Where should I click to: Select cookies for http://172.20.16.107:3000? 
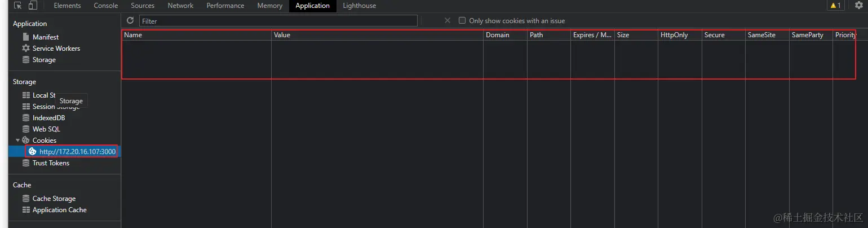(x=77, y=151)
